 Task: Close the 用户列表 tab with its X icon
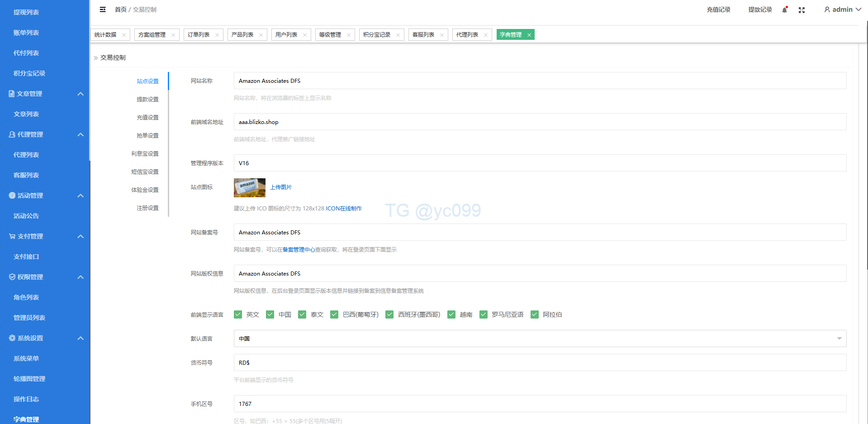point(305,35)
